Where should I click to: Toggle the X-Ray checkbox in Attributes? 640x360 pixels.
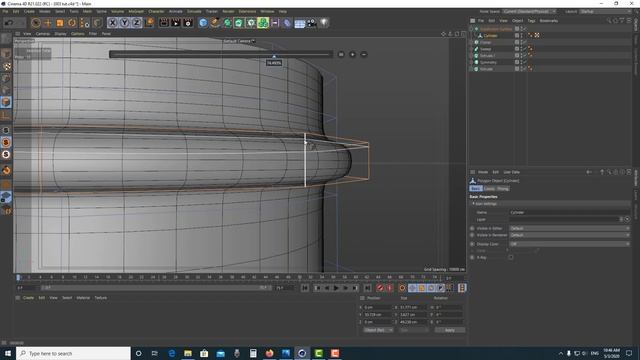pos(511,257)
